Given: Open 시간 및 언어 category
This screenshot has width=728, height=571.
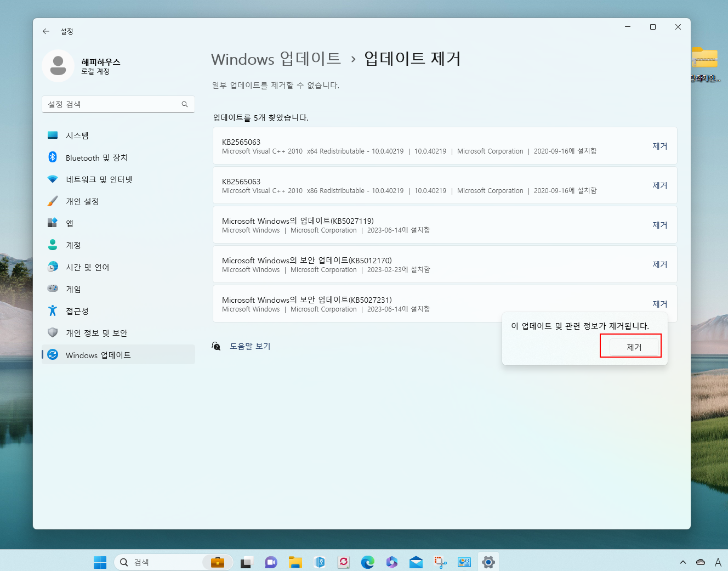Looking at the screenshot, I should tap(118, 267).
